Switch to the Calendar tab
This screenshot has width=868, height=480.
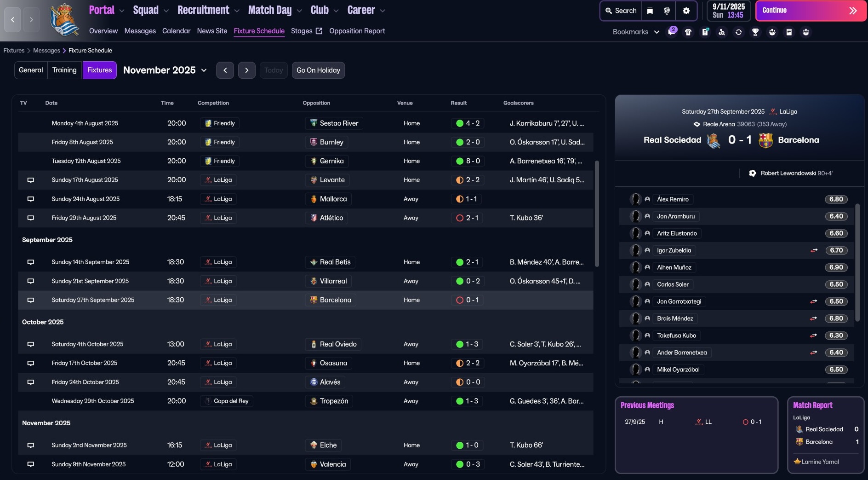[176, 31]
